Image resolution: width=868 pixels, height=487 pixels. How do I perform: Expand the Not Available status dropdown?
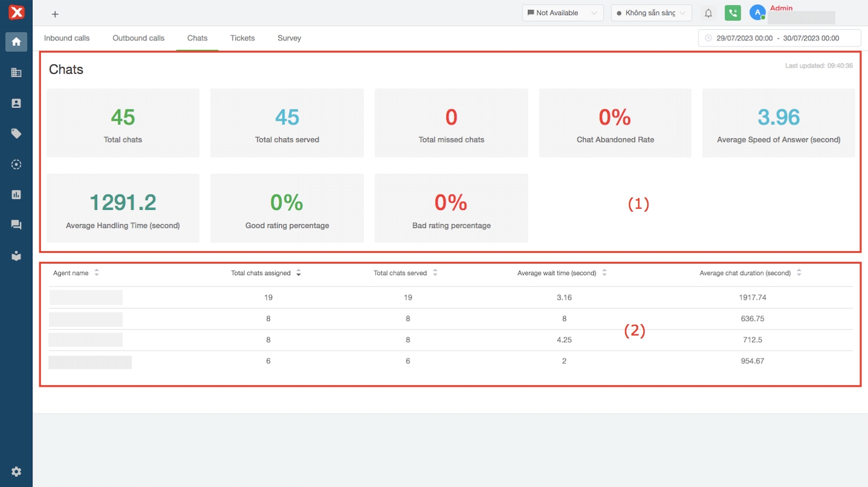point(562,13)
